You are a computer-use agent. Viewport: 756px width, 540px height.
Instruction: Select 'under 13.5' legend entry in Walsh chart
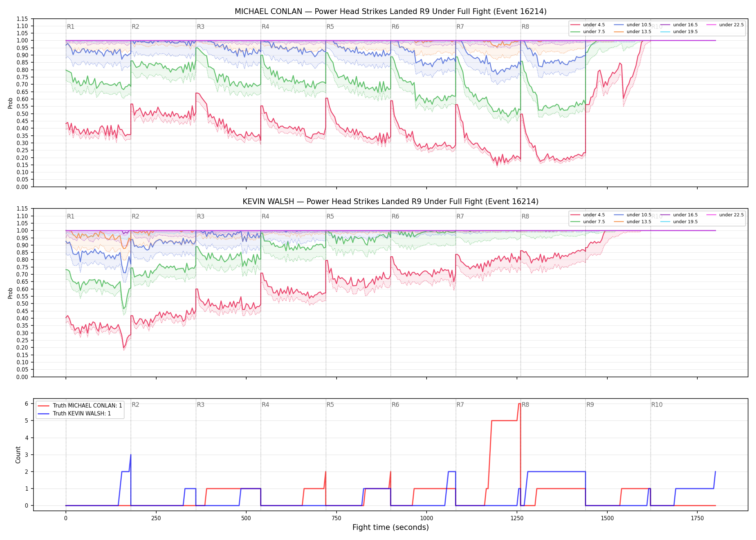[x=633, y=222]
